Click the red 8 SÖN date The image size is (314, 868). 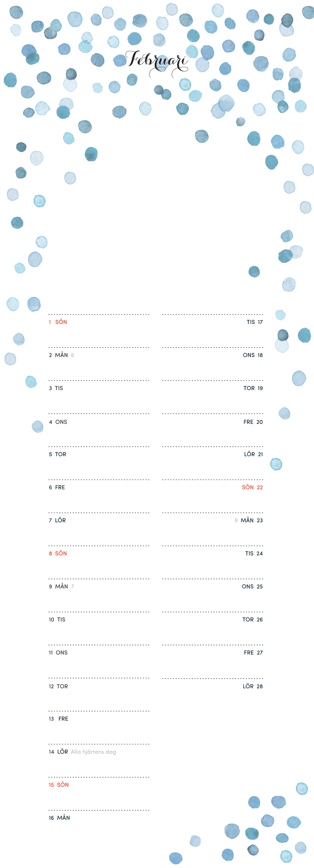[x=58, y=553]
